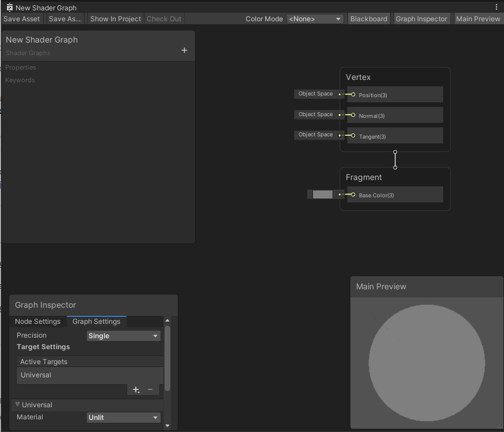
Task: Click the Base Color(3) input port
Action: coord(353,194)
